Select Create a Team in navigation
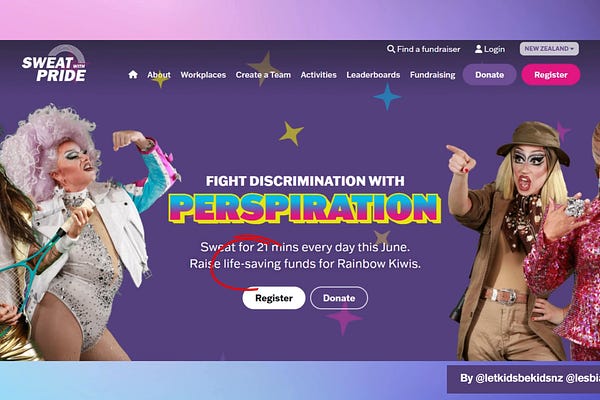 [x=263, y=75]
